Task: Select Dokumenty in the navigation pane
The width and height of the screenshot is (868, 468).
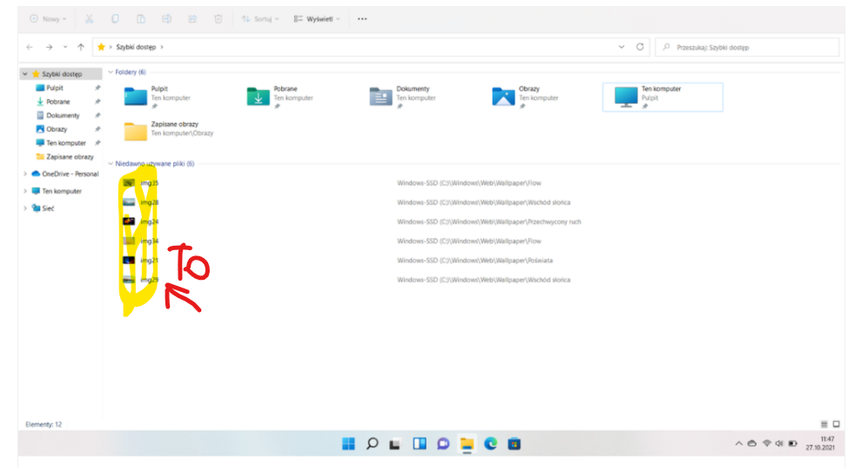Action: tap(63, 115)
